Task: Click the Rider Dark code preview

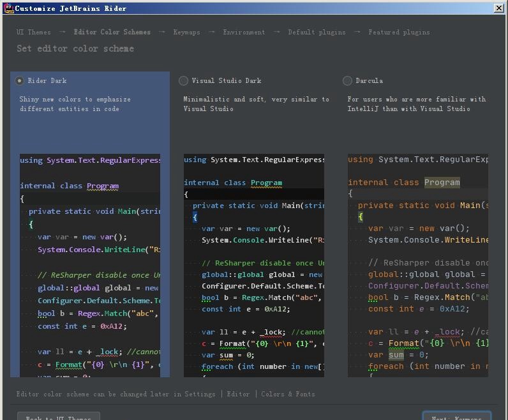Action: 90,266
